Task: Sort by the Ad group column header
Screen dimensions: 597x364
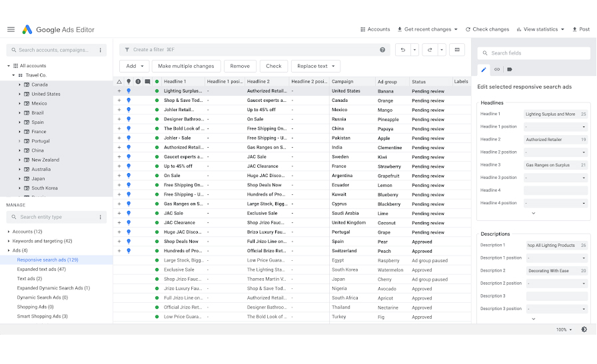Action: 387,82
